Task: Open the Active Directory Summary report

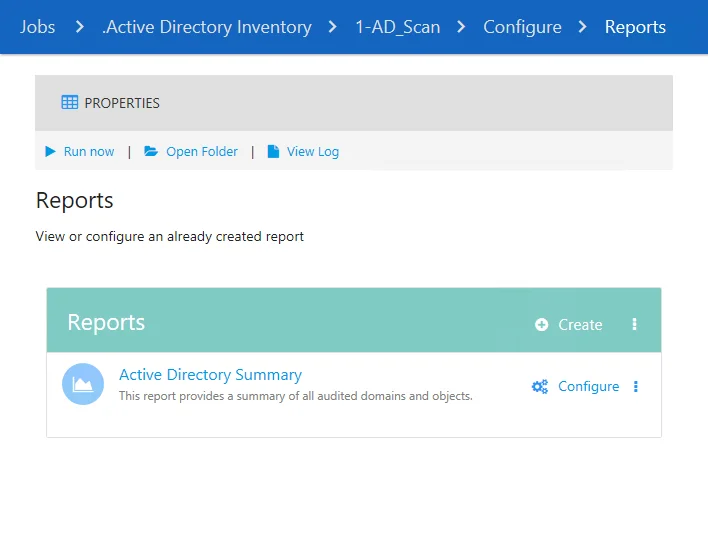Action: click(x=210, y=375)
